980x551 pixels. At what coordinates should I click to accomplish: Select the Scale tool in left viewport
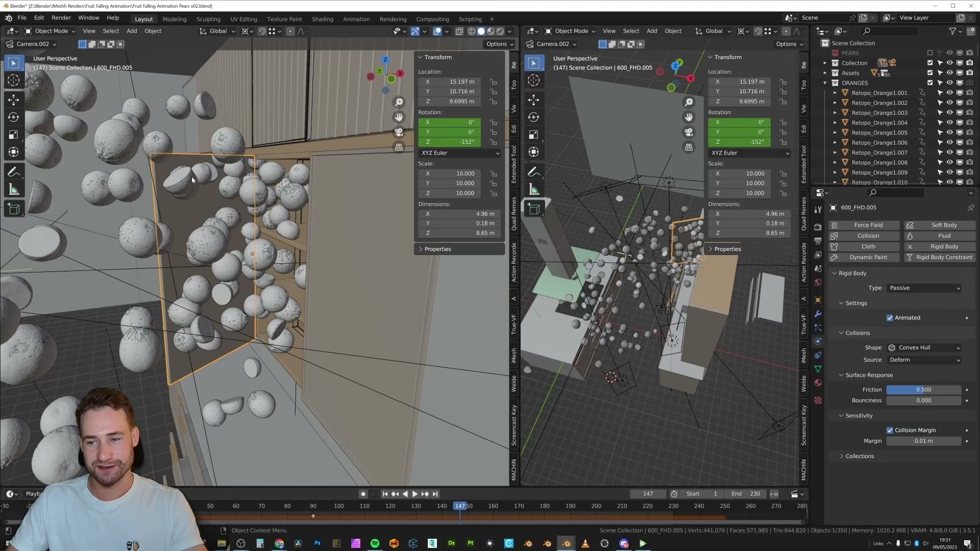(x=14, y=135)
